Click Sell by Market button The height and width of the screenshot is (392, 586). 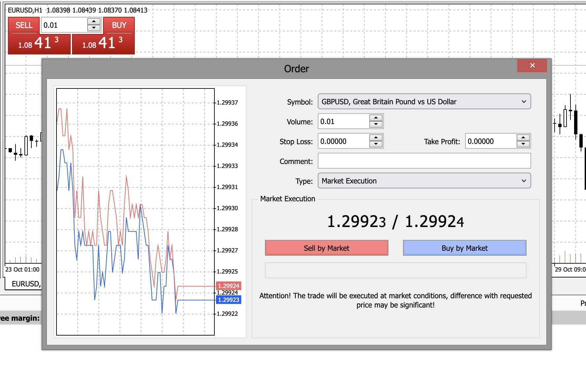pyautogui.click(x=326, y=248)
